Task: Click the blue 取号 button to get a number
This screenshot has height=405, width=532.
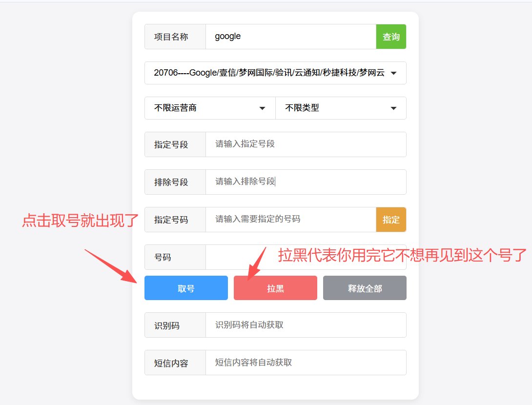Action: [x=185, y=287]
